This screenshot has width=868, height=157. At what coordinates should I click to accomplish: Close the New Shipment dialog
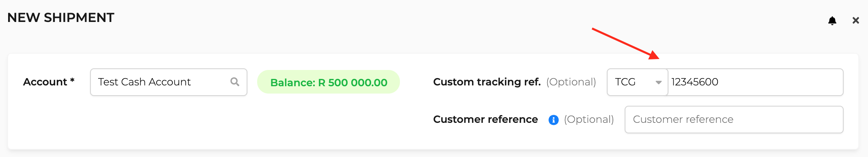(856, 20)
